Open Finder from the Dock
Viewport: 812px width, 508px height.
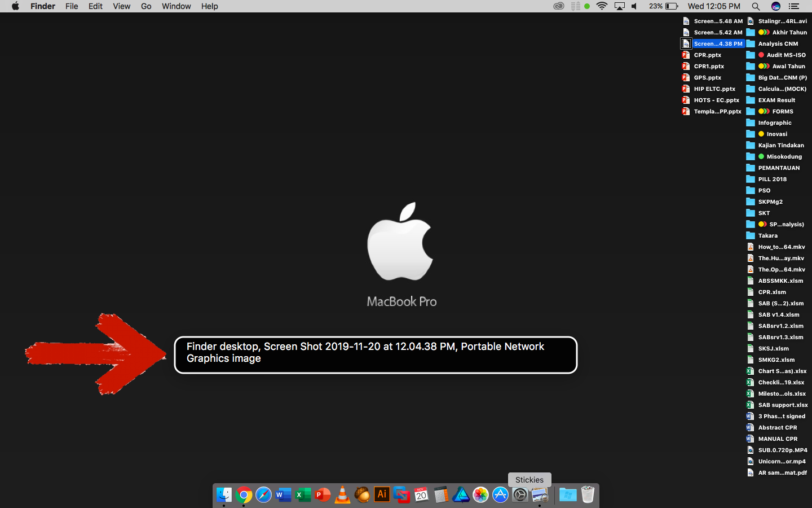(224, 495)
